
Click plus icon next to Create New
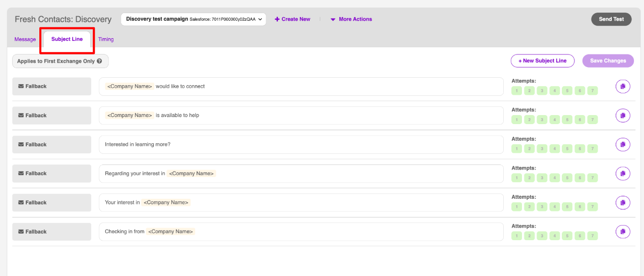point(277,19)
